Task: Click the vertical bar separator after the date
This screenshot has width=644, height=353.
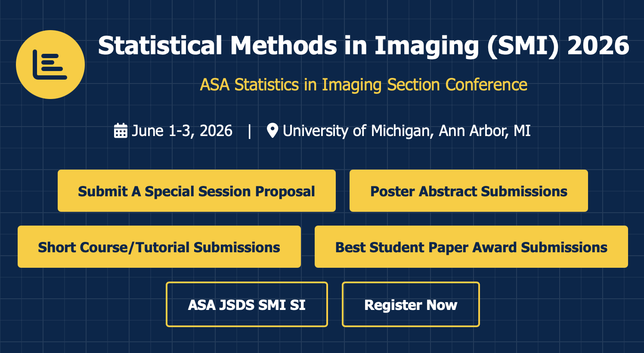Action: pos(250,130)
